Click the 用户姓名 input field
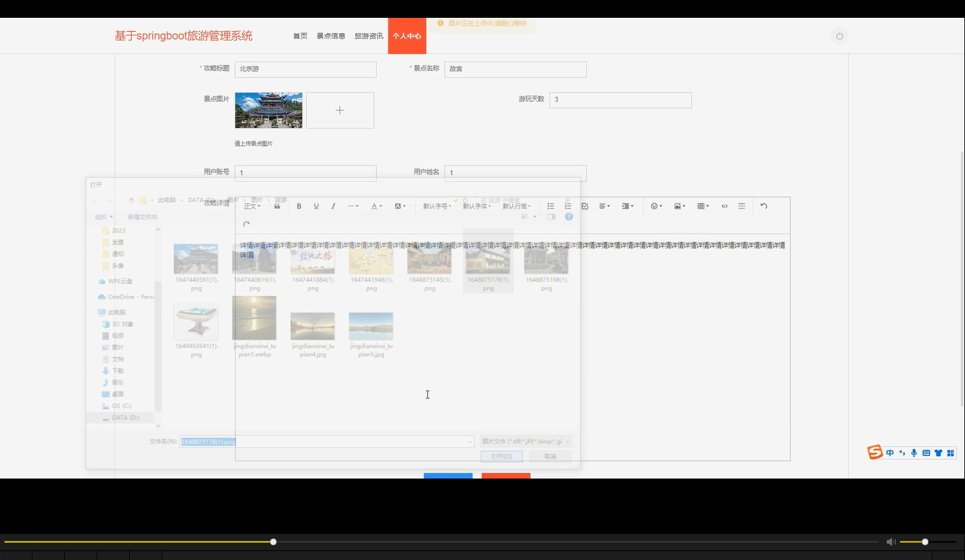The image size is (965, 560). click(x=516, y=173)
